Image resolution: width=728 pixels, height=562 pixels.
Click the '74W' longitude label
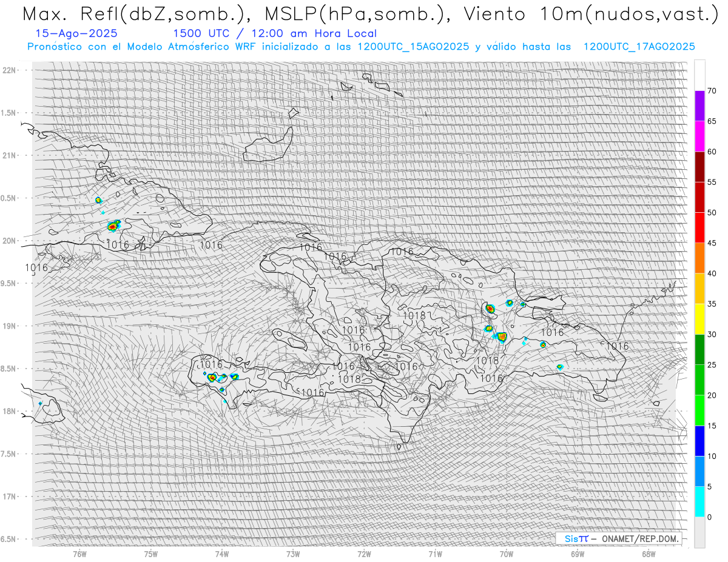[222, 554]
